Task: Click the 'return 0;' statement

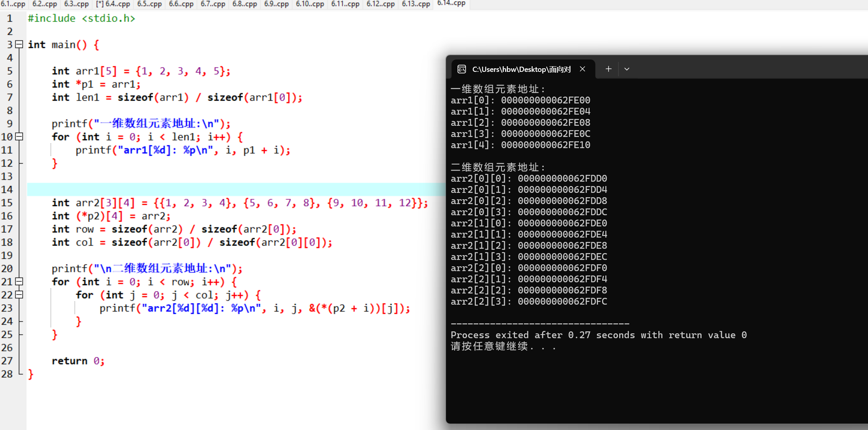Action: (x=78, y=361)
